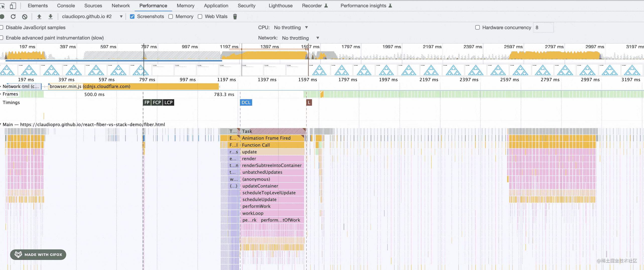Enable the Memory checkbox
This screenshot has height=270, width=644.
point(171,17)
